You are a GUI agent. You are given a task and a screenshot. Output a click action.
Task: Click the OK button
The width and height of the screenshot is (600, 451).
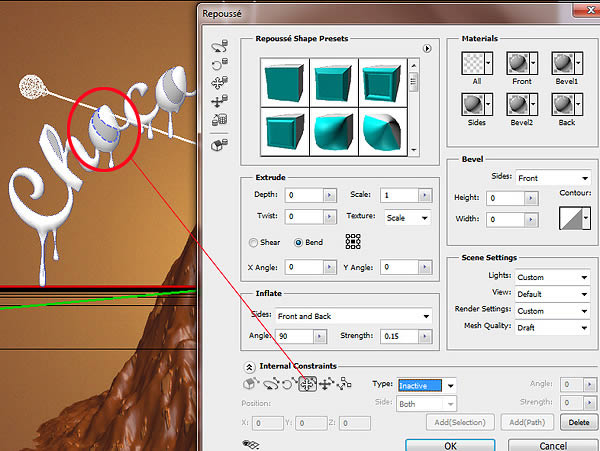[x=450, y=446]
